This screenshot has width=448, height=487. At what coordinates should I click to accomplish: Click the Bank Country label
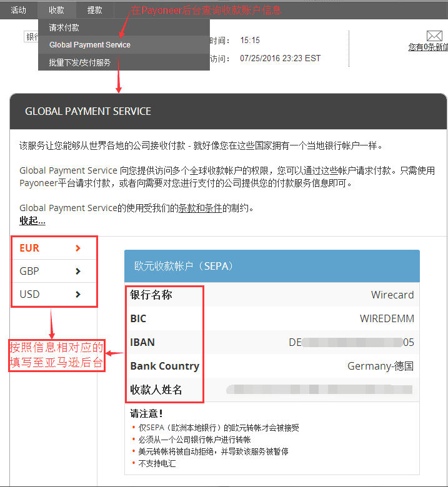[x=165, y=366]
